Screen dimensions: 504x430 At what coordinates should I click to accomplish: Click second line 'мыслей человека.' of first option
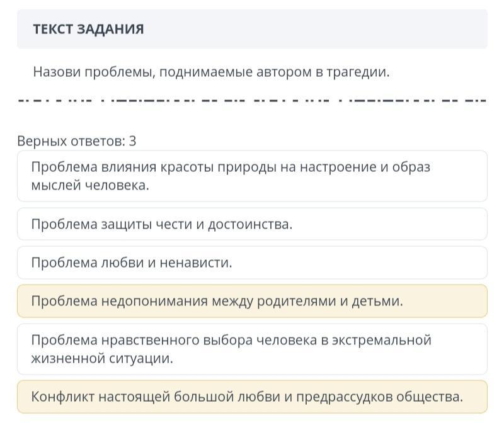point(90,185)
